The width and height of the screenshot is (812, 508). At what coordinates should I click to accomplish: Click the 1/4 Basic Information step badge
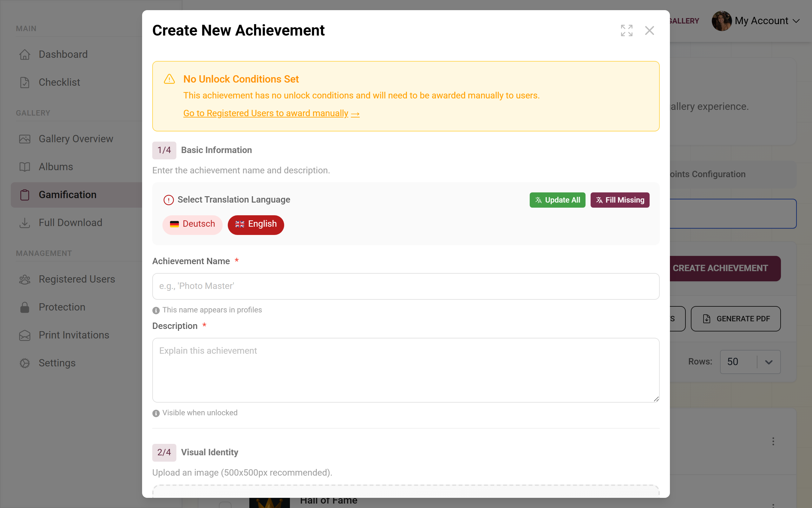[164, 150]
